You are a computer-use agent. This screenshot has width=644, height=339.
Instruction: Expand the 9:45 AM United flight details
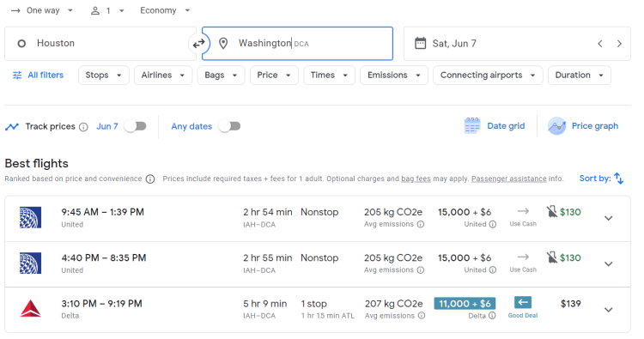pyautogui.click(x=609, y=218)
